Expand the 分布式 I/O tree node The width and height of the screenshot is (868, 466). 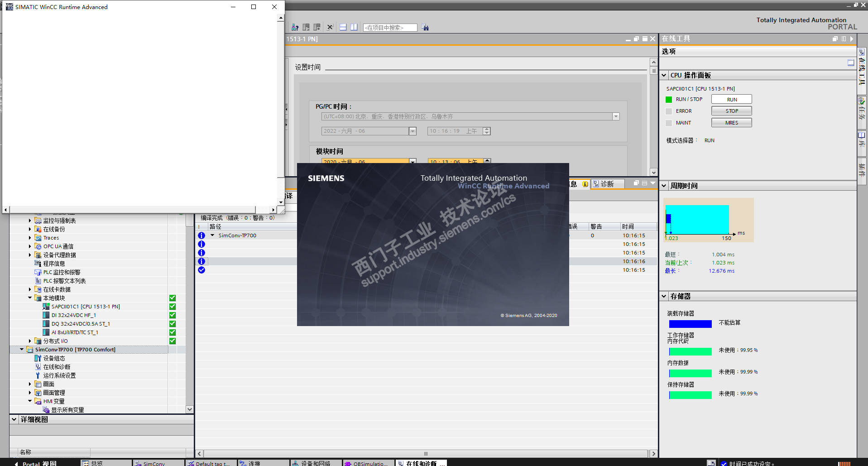(x=30, y=341)
